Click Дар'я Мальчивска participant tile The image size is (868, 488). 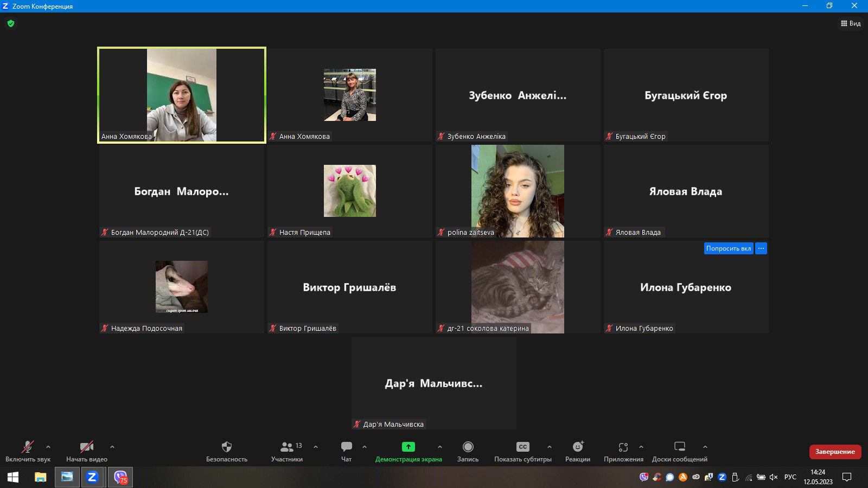point(433,383)
